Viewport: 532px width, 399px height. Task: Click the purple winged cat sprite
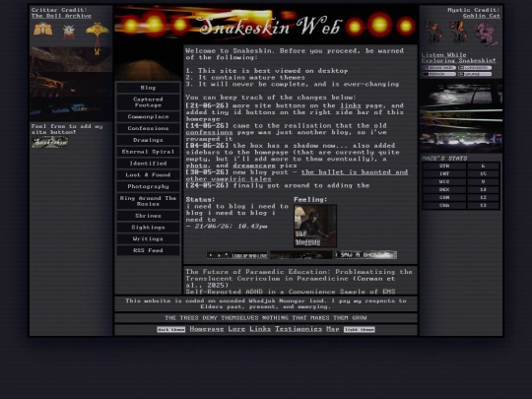tap(487, 34)
